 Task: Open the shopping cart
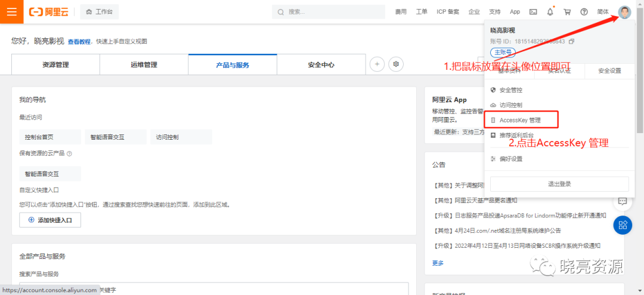click(567, 12)
